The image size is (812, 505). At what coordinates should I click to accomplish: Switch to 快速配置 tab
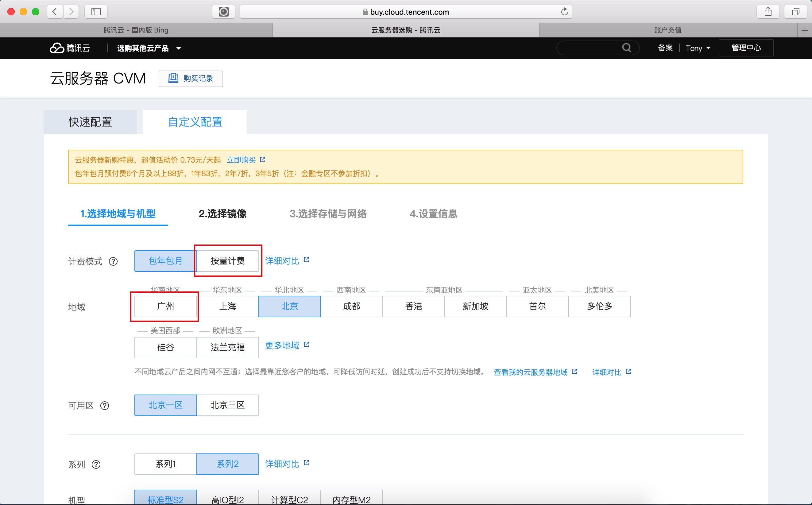[90, 122]
